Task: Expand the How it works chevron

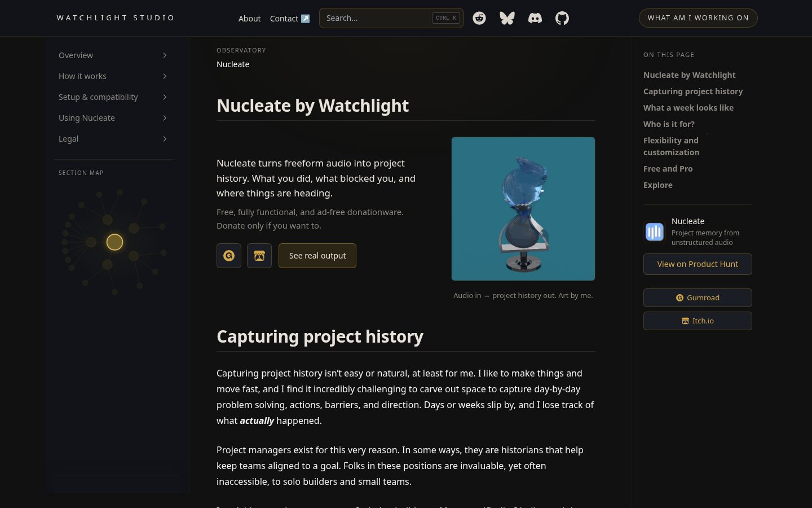Action: [x=165, y=76]
